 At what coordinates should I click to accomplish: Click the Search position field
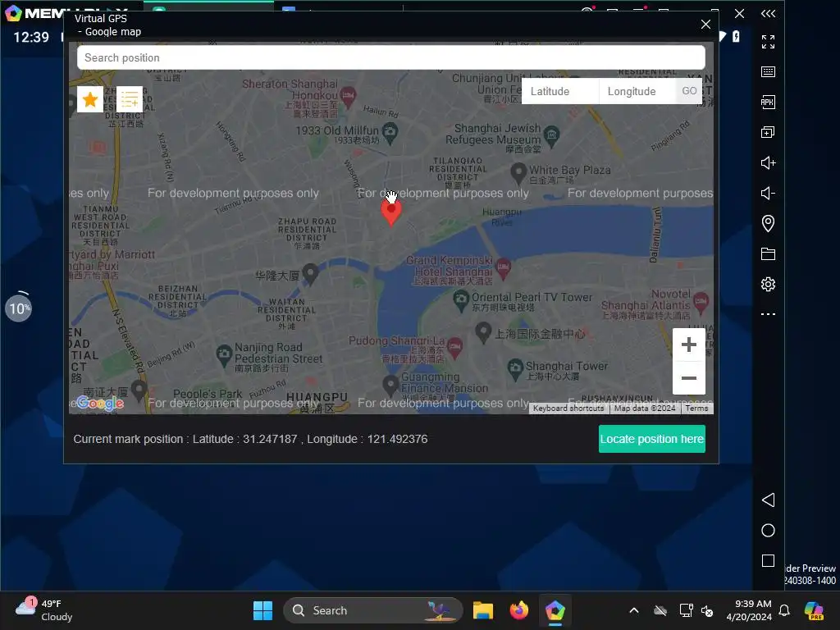click(x=391, y=57)
